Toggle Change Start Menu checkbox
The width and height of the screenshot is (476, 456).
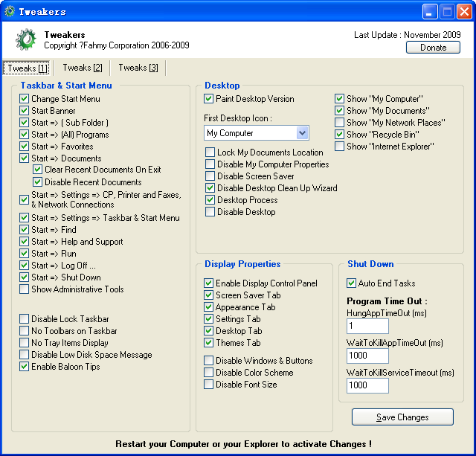24,99
